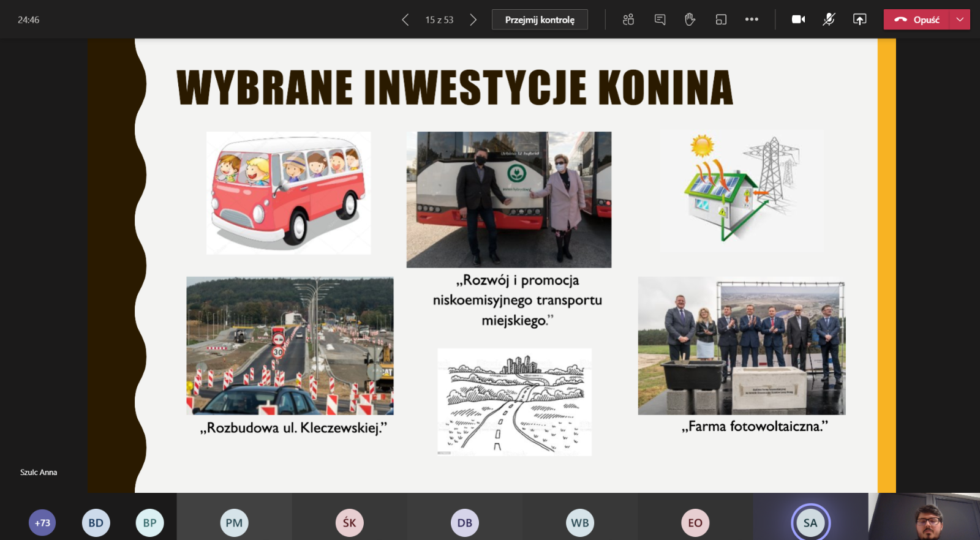Select participant BP avatar

(149, 523)
